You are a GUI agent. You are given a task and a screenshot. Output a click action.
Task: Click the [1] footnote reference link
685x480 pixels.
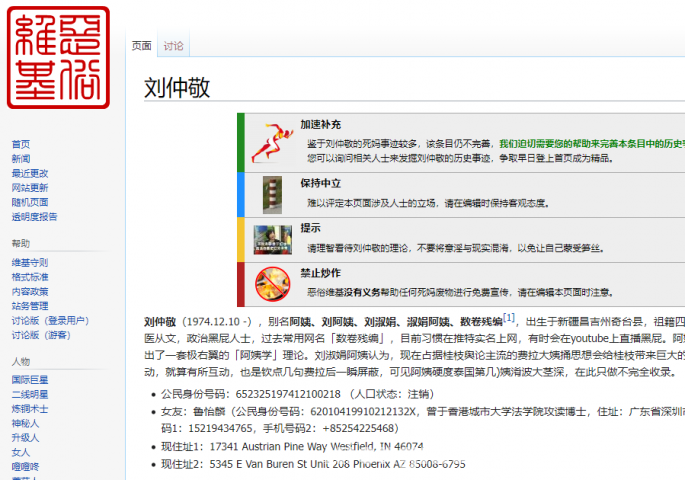(509, 318)
